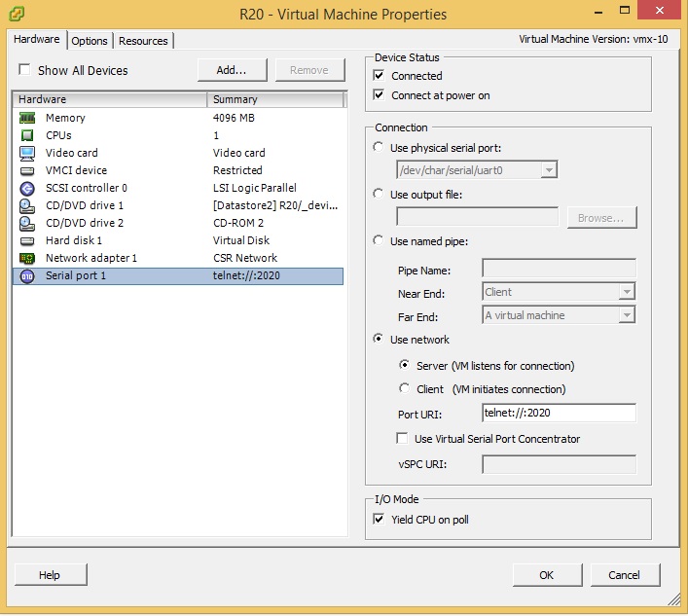
Task: Click the Port URI text field
Action: 559,414
